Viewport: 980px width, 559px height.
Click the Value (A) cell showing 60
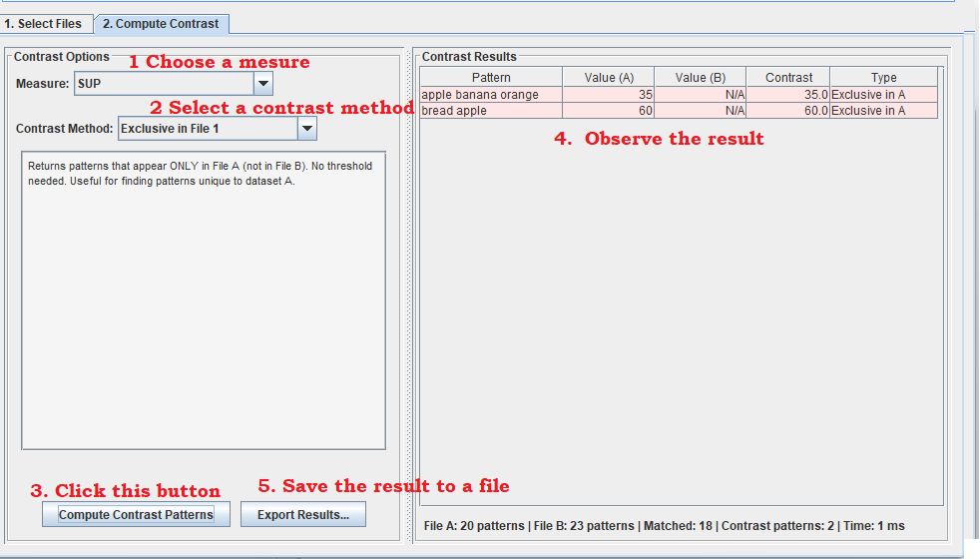(608, 111)
